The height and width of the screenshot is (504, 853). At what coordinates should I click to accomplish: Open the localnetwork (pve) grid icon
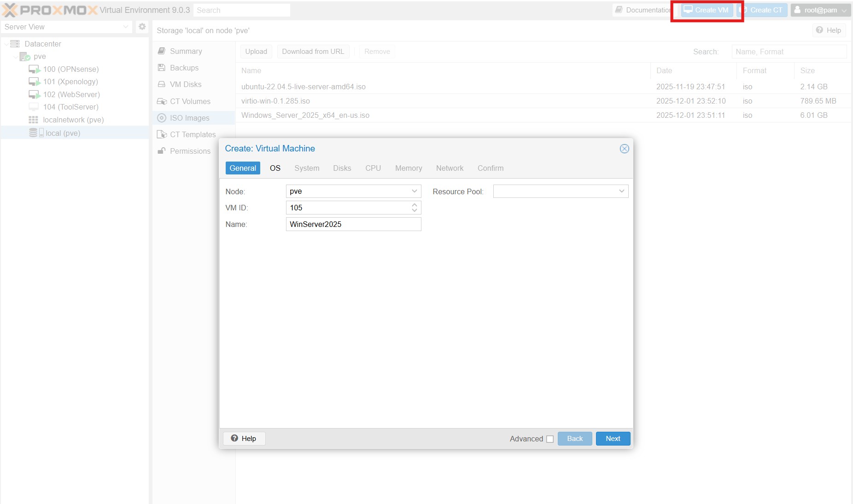[34, 120]
